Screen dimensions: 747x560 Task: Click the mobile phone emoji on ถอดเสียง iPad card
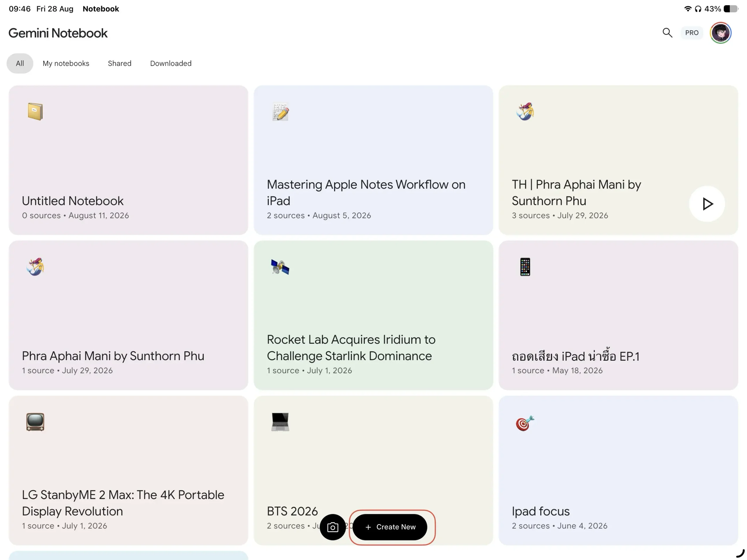coord(525,267)
